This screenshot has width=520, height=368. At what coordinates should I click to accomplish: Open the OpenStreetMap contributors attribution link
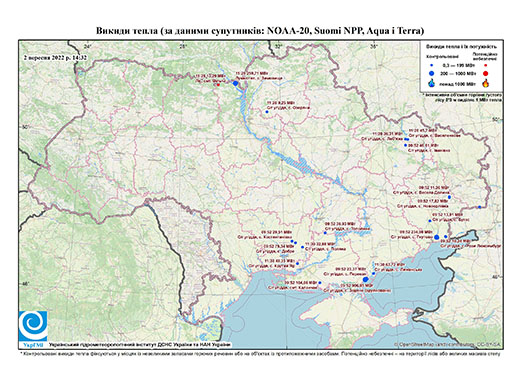447,344
